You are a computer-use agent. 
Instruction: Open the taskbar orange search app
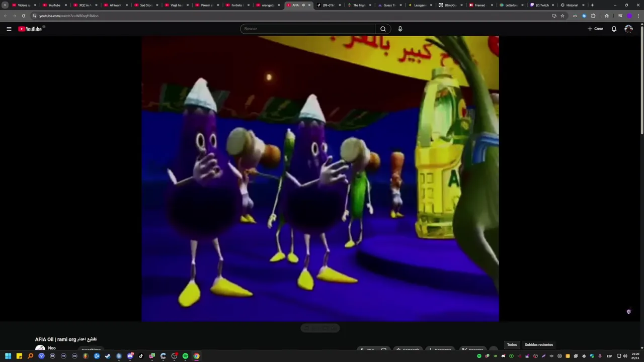(30, 356)
